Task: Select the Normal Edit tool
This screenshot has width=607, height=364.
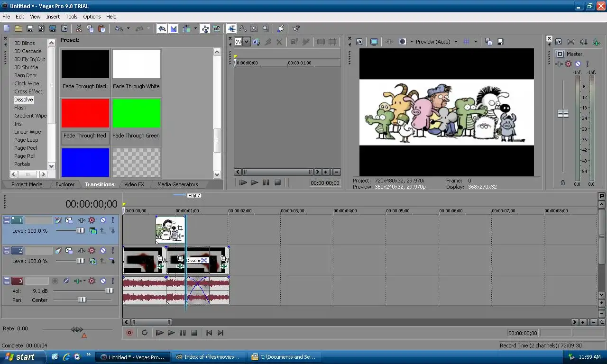Action: (x=231, y=29)
